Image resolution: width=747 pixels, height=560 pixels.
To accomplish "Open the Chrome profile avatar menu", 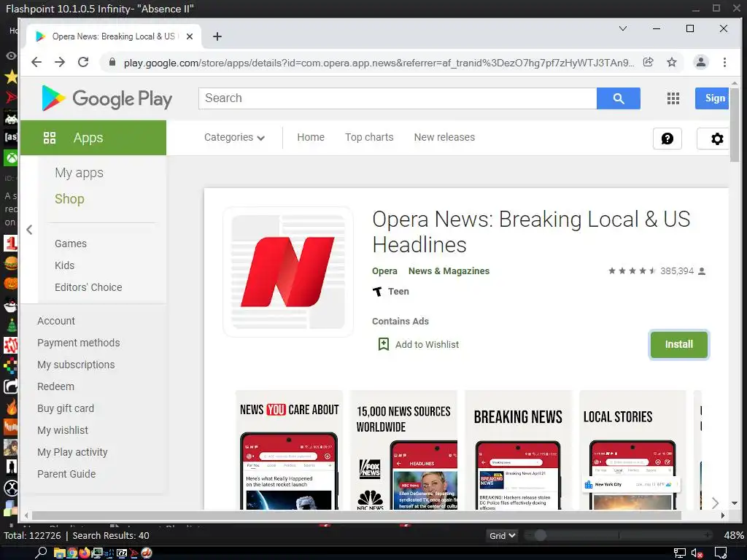I will 701,62.
